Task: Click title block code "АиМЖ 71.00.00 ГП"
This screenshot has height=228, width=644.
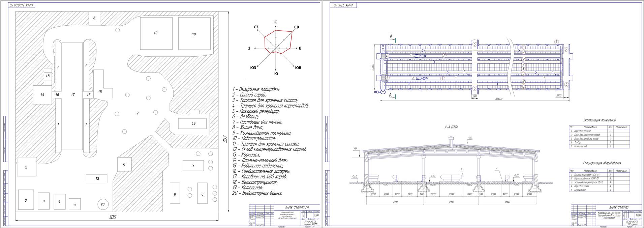Action: pos(297,207)
